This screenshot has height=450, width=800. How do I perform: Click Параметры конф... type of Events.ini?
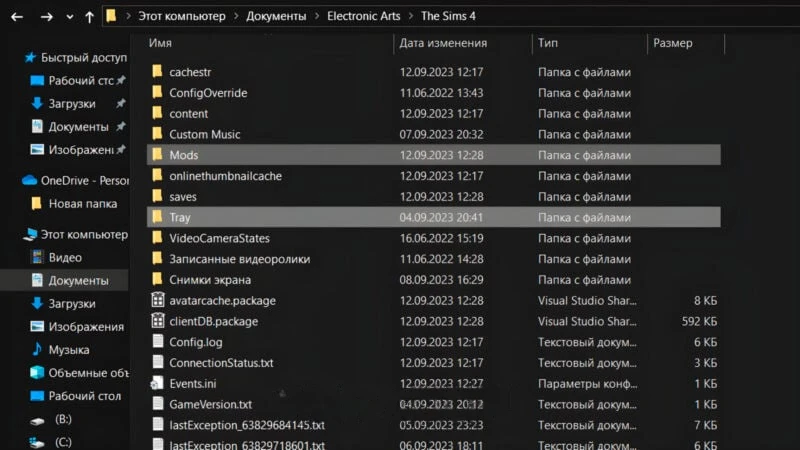tap(587, 384)
